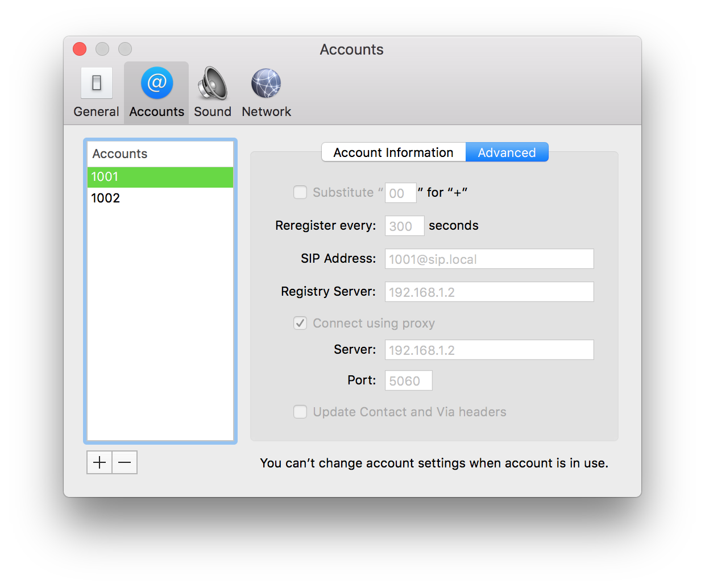Click the minimize window button
The image size is (705, 588).
coord(102,49)
